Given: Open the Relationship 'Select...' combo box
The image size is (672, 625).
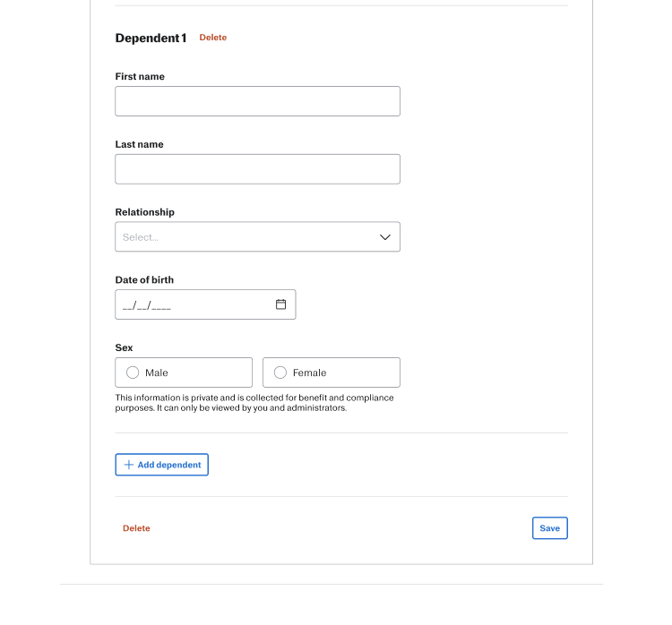Looking at the screenshot, I should pos(242,237).
